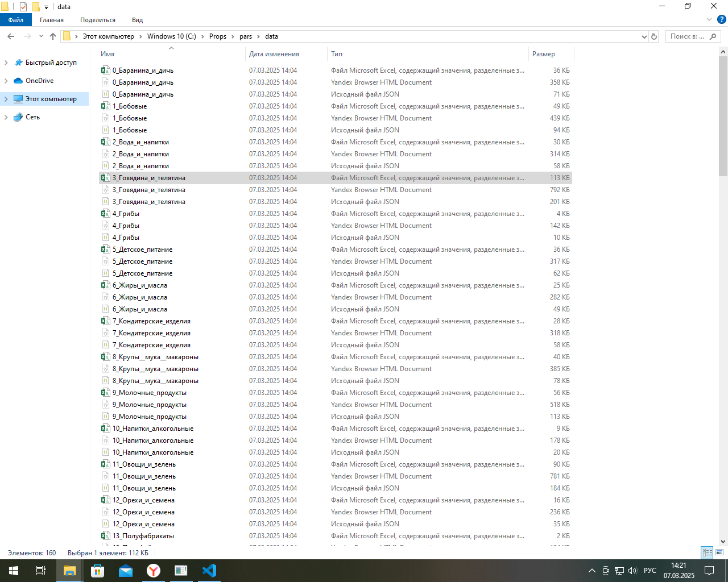Expand Сеть in navigation pane
Image resolution: width=728 pixels, height=582 pixels.
(x=6, y=117)
